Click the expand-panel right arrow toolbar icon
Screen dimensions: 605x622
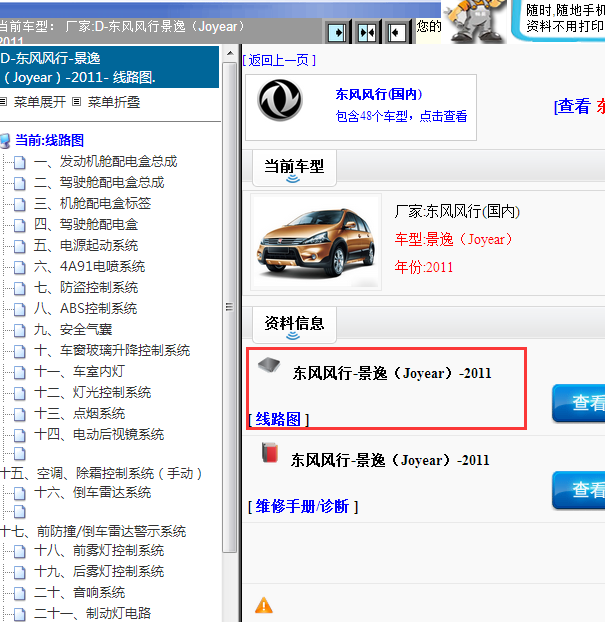pyautogui.click(x=338, y=33)
